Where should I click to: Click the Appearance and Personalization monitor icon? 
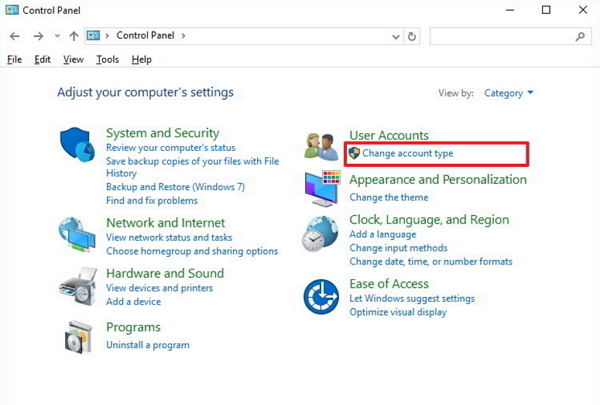pyautogui.click(x=322, y=189)
